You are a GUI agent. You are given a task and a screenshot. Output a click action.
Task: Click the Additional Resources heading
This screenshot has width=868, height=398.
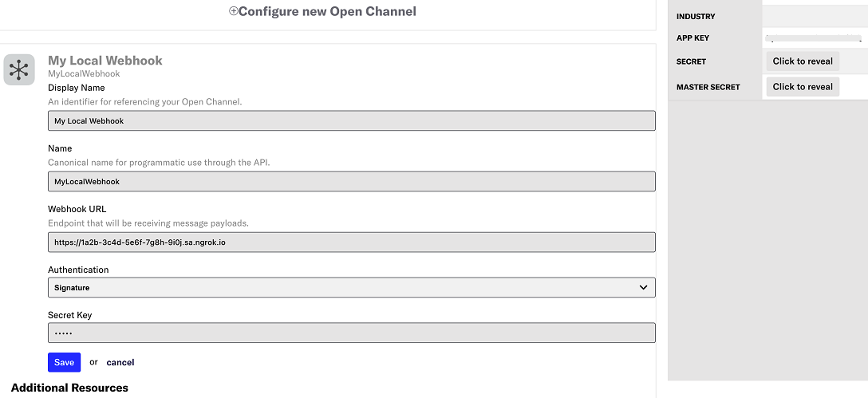point(69,388)
